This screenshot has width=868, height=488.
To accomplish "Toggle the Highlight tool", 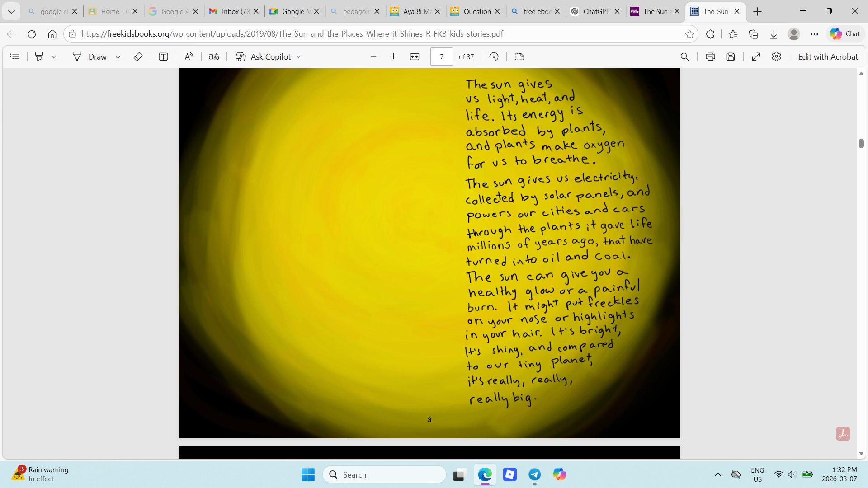I will click(x=39, y=56).
